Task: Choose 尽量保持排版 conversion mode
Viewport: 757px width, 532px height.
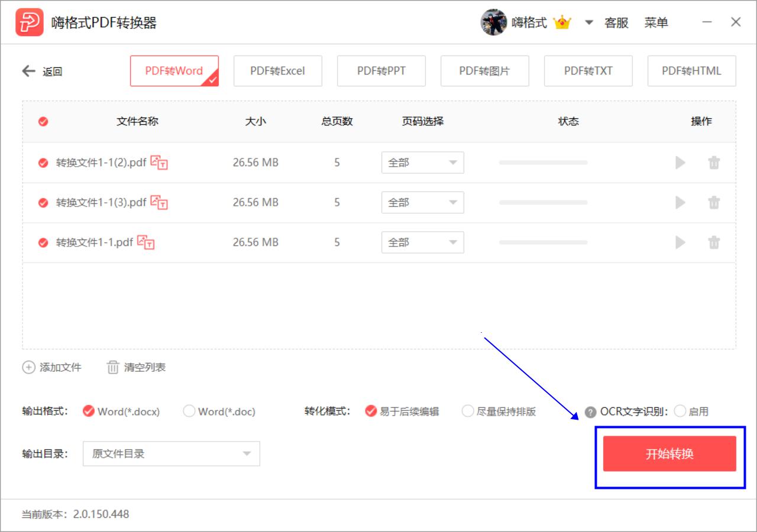Action: click(x=468, y=411)
